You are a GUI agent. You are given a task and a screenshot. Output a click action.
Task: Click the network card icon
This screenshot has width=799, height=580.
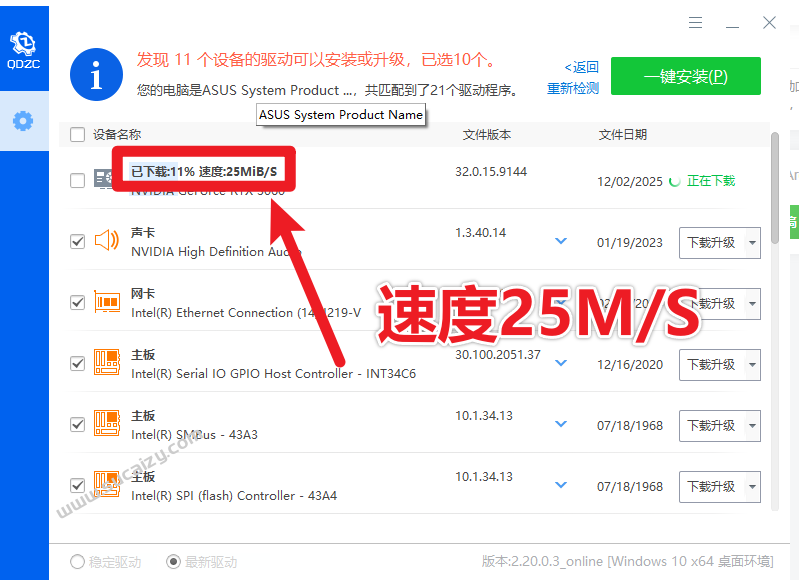point(106,302)
